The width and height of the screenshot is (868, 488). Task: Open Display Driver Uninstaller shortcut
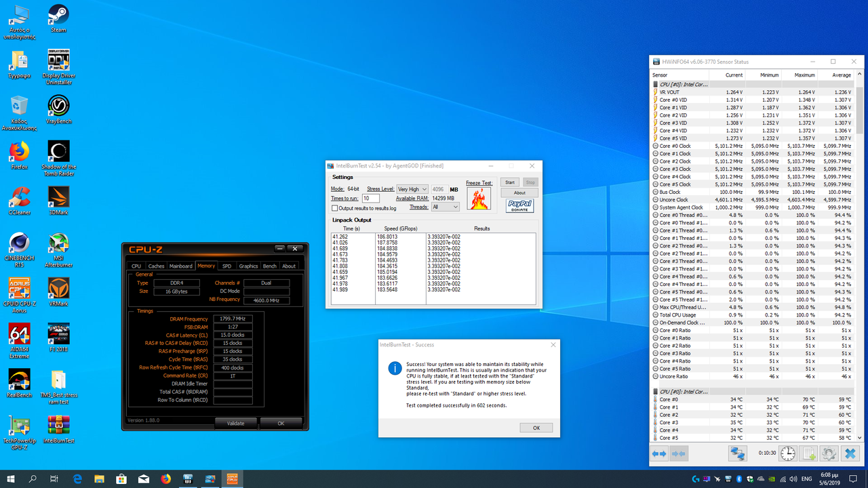[x=58, y=66]
